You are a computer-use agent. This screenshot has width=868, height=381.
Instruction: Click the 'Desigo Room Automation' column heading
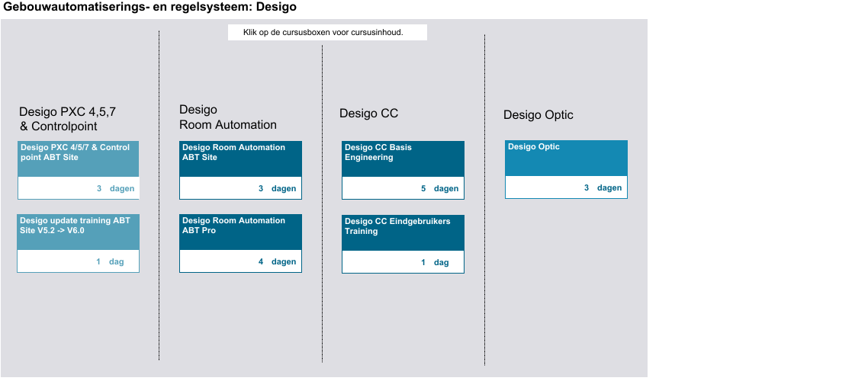click(227, 117)
